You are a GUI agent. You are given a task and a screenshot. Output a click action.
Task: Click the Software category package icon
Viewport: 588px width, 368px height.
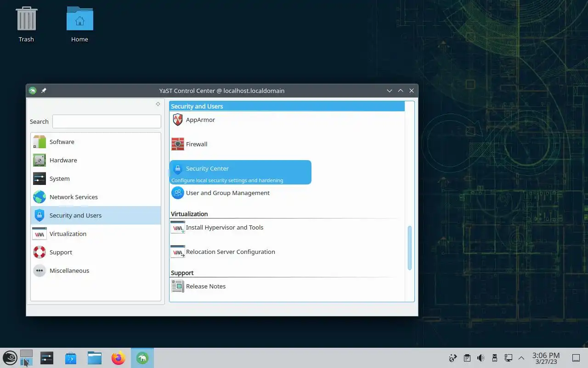40,142
